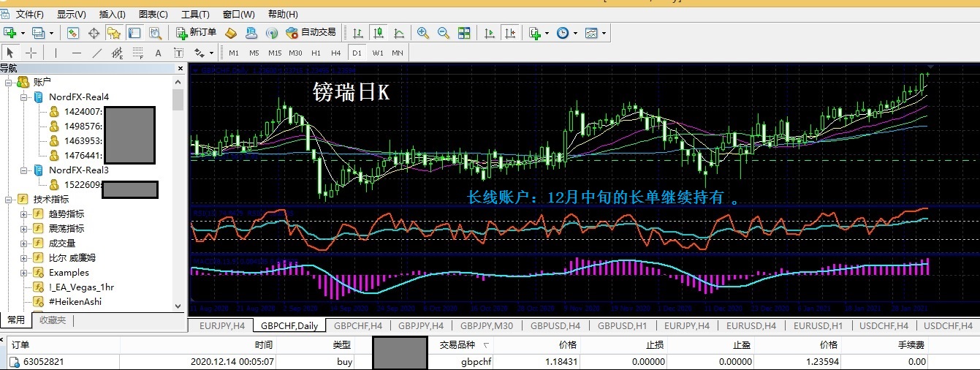980x370 pixels.
Task: Open the 文件(F) menu
Action: pyautogui.click(x=29, y=14)
